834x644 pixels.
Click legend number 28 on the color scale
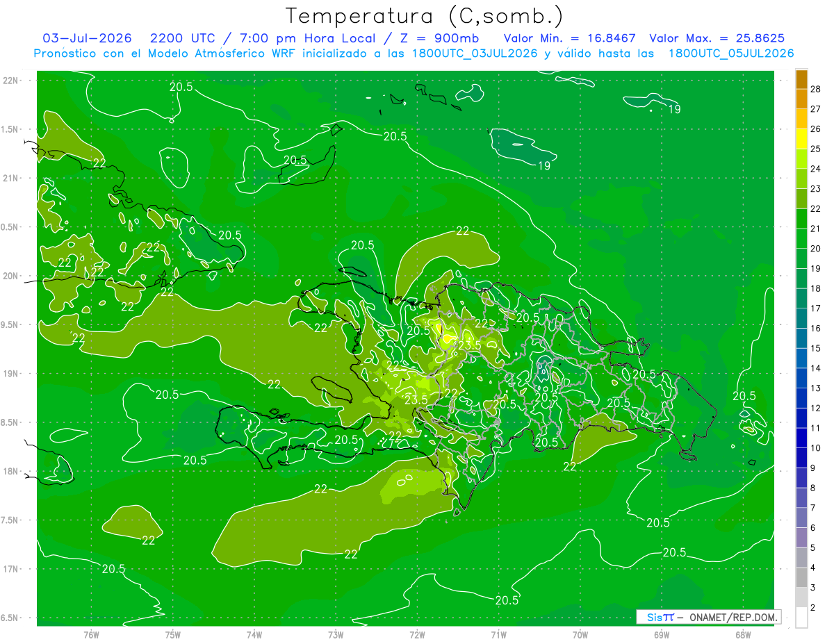tap(817, 89)
